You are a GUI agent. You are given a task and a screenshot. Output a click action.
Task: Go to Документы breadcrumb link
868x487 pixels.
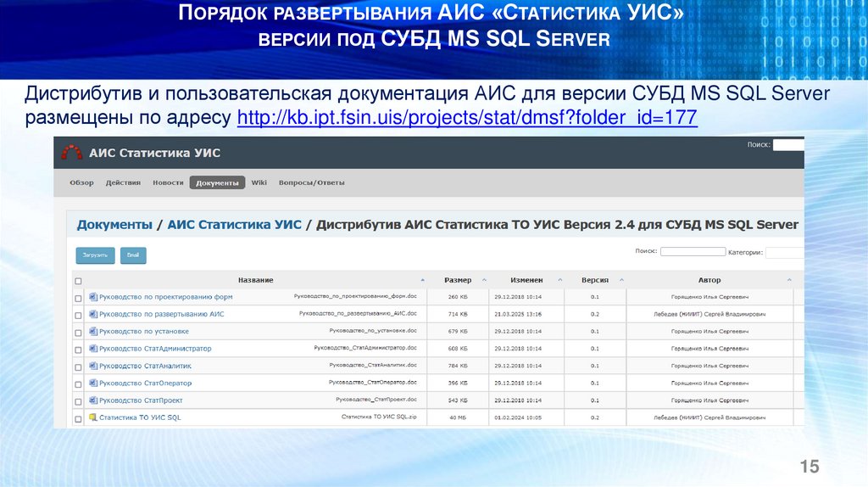[114, 224]
